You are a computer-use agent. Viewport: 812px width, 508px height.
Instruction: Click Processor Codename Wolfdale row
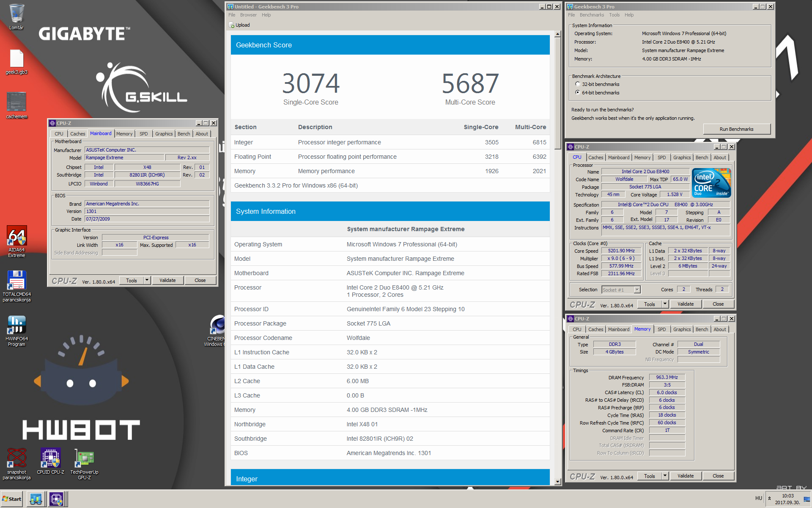pyautogui.click(x=390, y=338)
